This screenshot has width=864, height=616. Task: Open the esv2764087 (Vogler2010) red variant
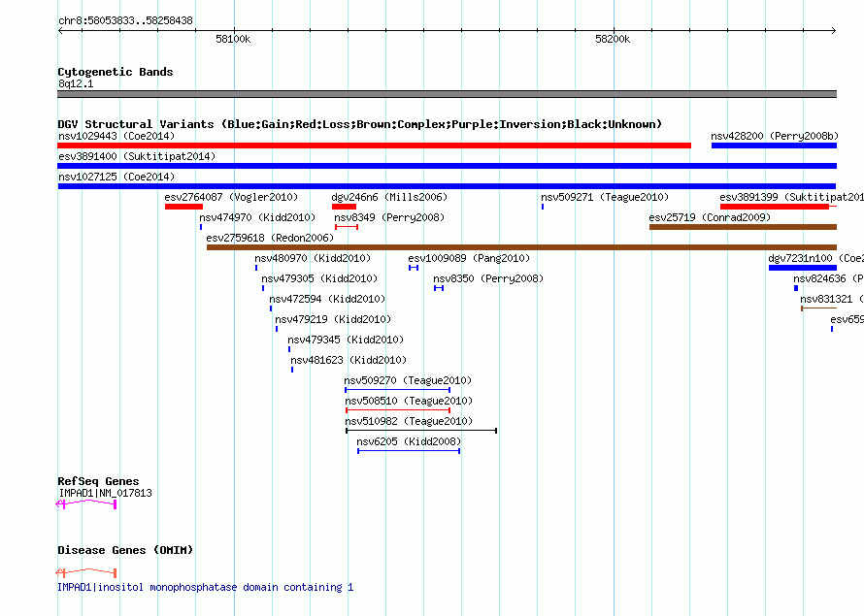point(183,207)
